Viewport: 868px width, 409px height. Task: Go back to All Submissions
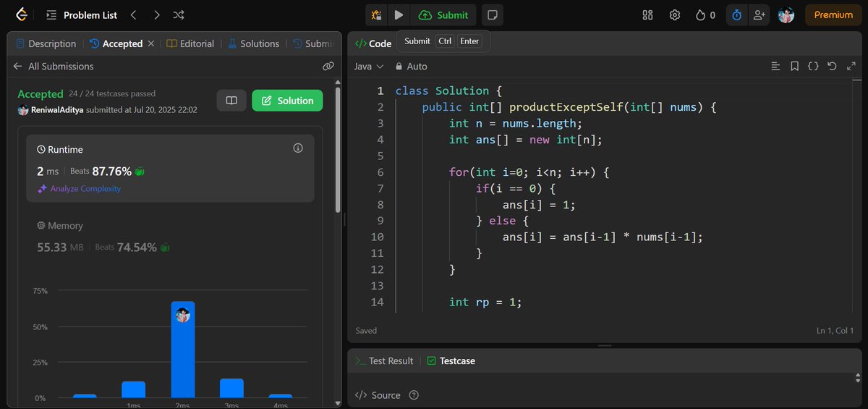(54, 66)
